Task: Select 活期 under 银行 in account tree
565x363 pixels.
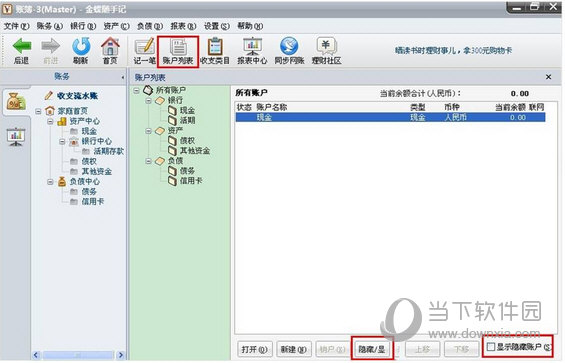Action: pyautogui.click(x=187, y=120)
